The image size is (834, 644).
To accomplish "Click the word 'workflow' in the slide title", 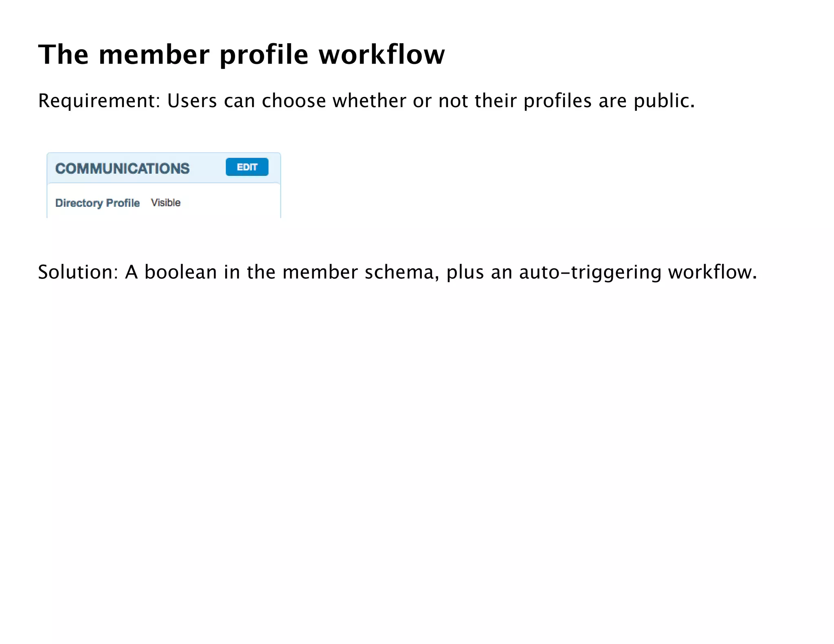I will pos(381,54).
